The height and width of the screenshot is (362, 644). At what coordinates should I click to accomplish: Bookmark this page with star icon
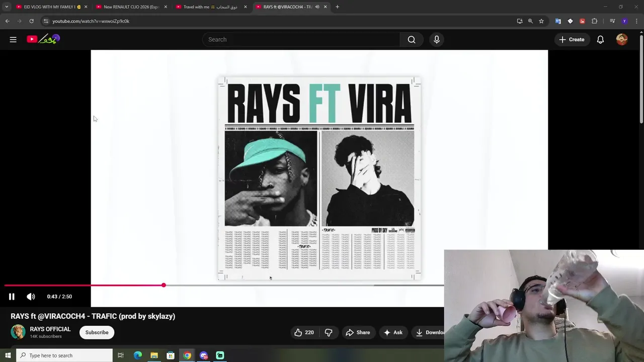click(x=541, y=21)
